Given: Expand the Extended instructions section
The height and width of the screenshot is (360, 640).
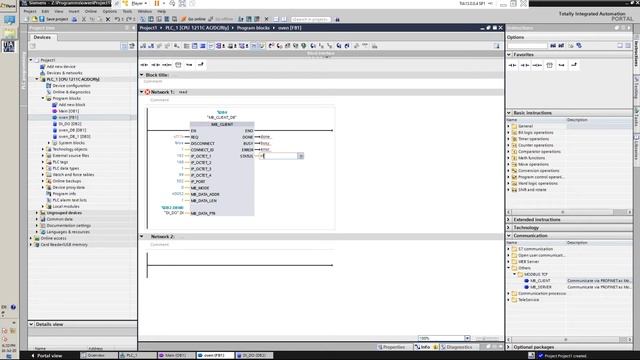Looking at the screenshot, I should tap(509, 220).
